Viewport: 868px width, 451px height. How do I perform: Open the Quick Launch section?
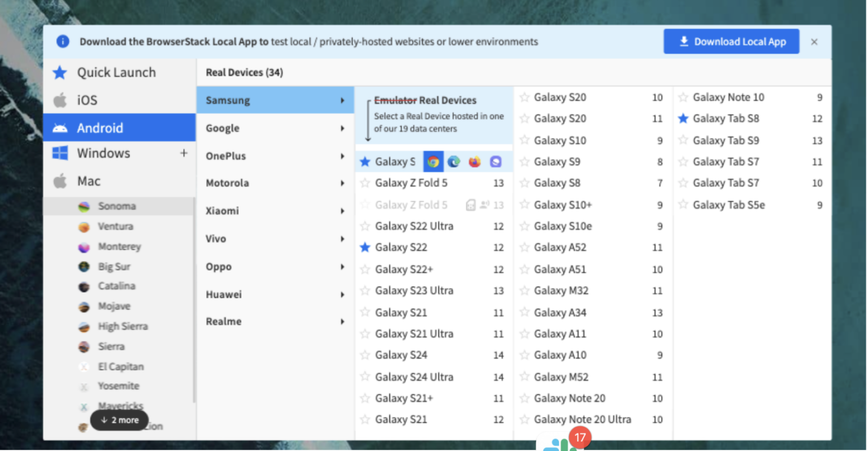120,72
